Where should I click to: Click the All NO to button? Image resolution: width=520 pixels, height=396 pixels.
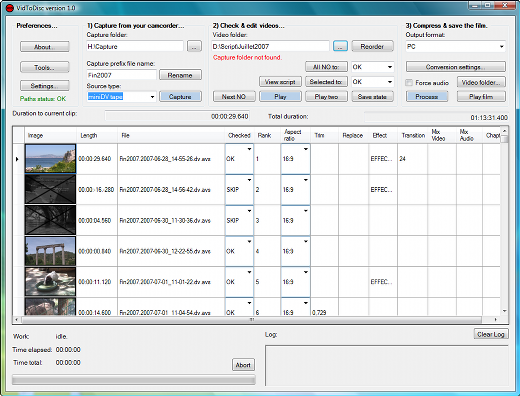(326, 67)
